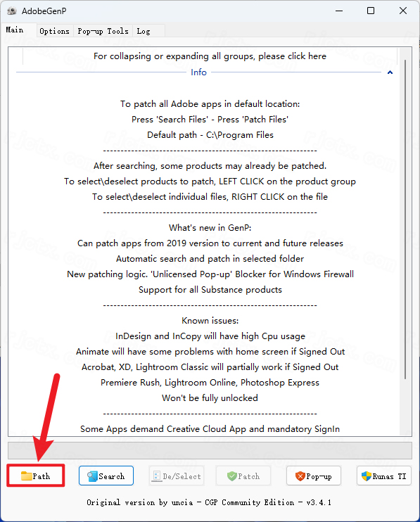Click the De/Select button

[x=177, y=476]
